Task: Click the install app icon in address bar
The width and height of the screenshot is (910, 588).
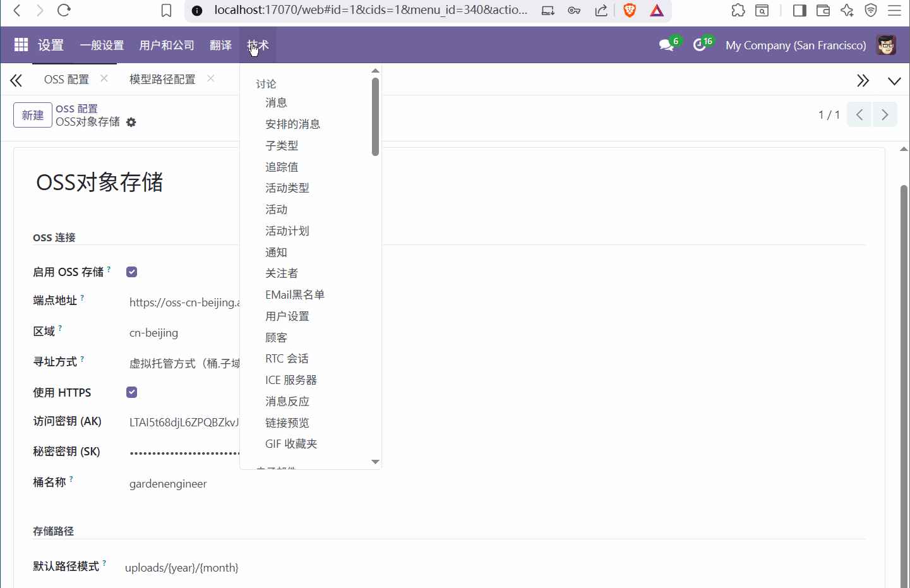Action: coord(548,10)
